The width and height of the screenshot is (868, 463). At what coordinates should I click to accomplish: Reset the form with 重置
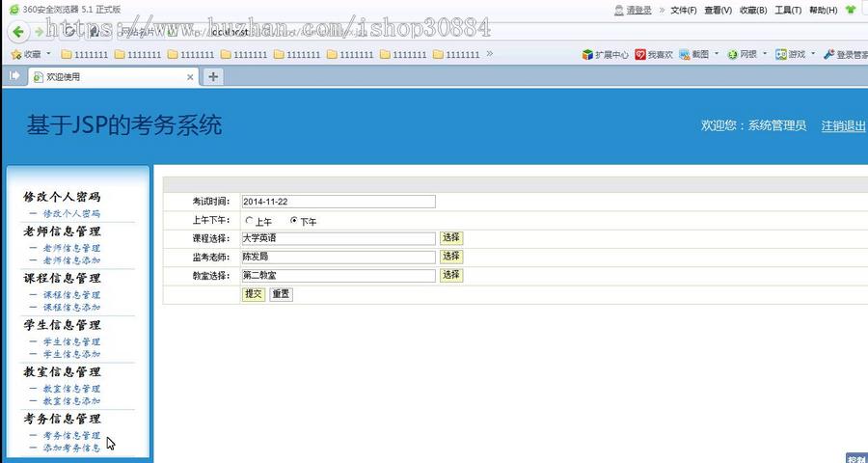pyautogui.click(x=282, y=294)
